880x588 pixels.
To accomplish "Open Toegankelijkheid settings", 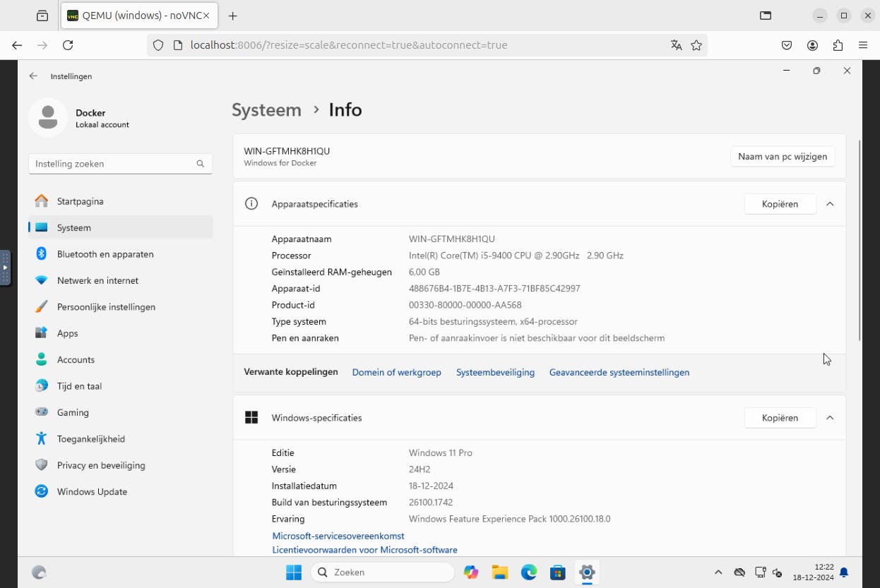I will point(120,439).
